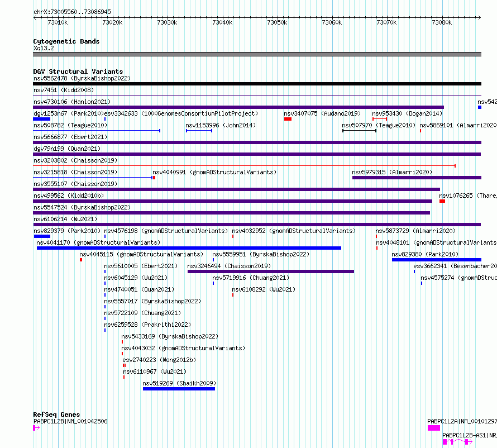Select the nsv3555107 (Chaisson2019) label
This screenshot has width=497, height=448.
pos(75,184)
